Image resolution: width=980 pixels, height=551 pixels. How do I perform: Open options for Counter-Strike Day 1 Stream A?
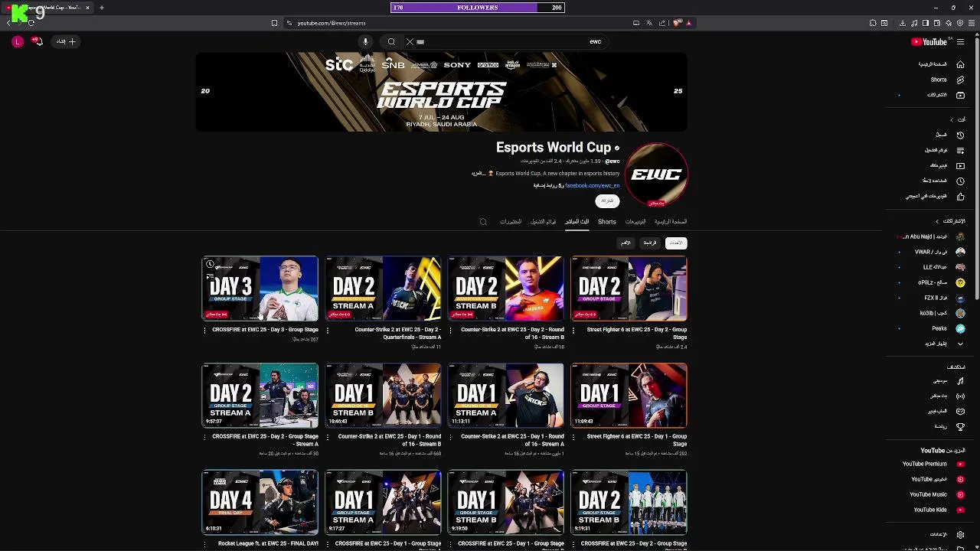tap(450, 438)
